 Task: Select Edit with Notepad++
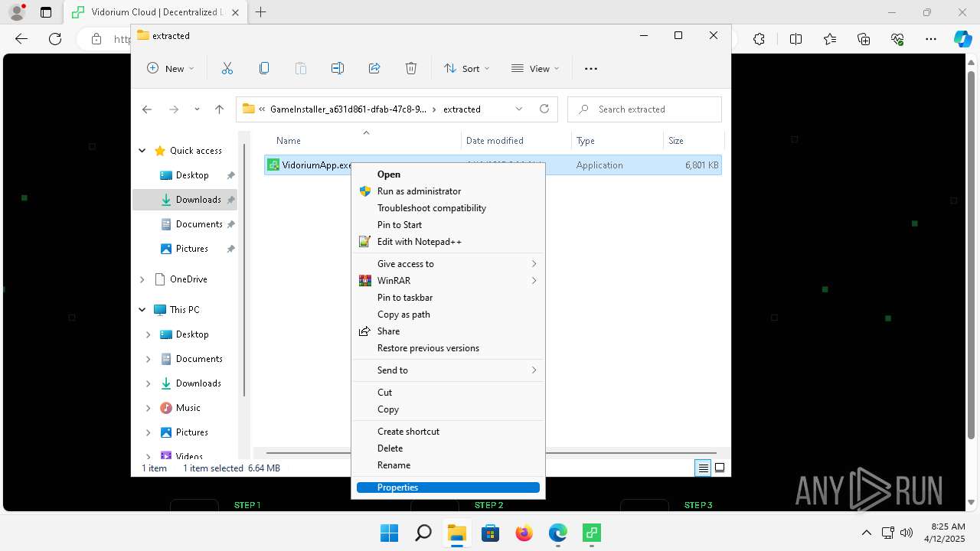tap(448, 242)
